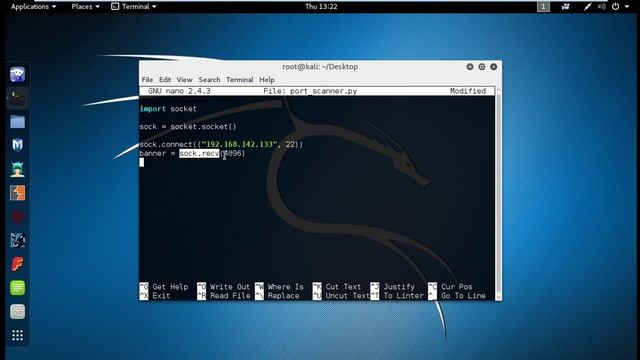
Task: Click the nano 'Read File' shortcut label
Action: [230, 296]
